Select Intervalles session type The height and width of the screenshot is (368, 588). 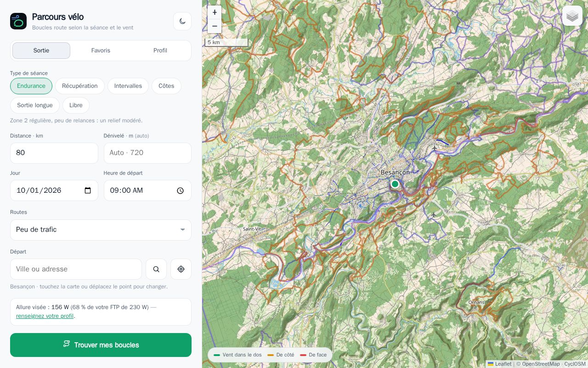click(x=128, y=86)
